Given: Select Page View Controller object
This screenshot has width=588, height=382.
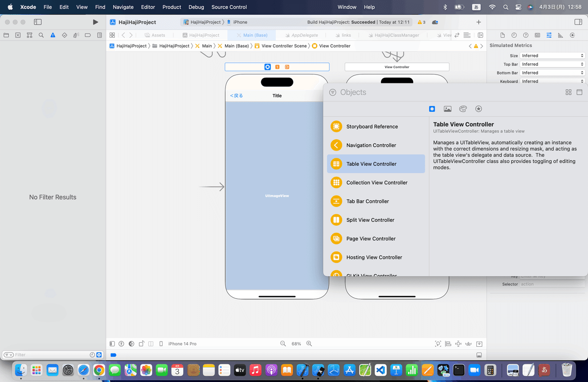Looking at the screenshot, I should pos(376,238).
